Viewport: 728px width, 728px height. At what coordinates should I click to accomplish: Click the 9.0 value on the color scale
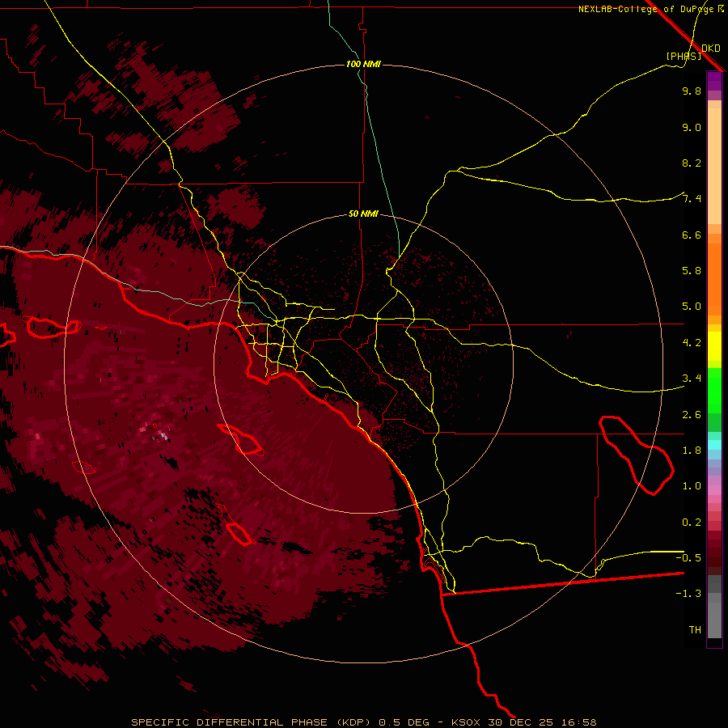coord(692,127)
